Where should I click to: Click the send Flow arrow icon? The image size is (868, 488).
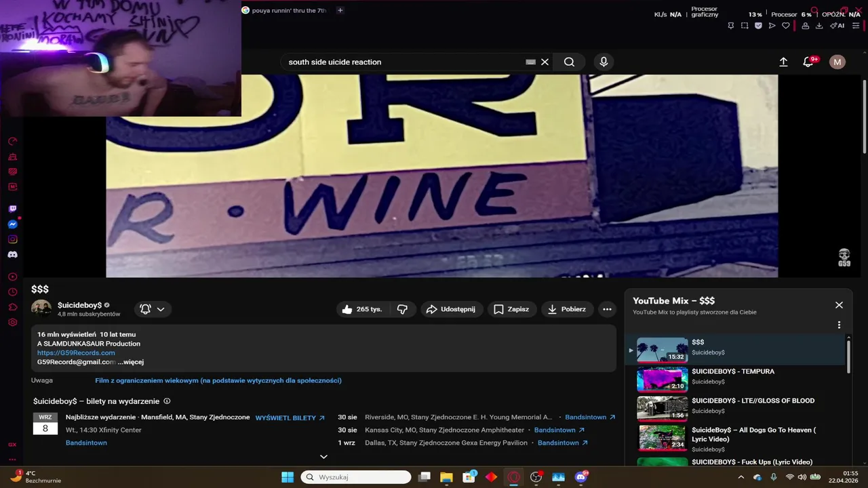point(772,26)
